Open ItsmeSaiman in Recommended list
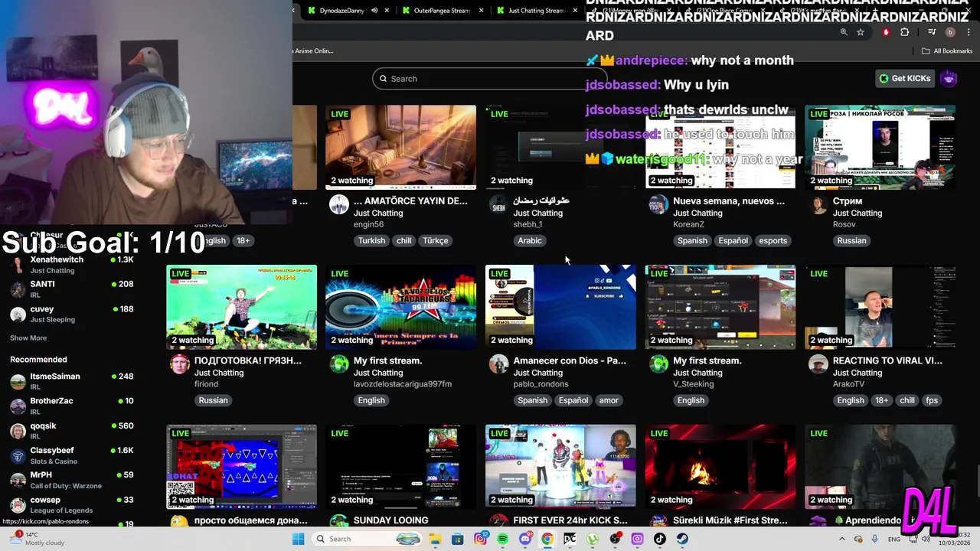Screen dimensions: 980x551 tap(72, 381)
